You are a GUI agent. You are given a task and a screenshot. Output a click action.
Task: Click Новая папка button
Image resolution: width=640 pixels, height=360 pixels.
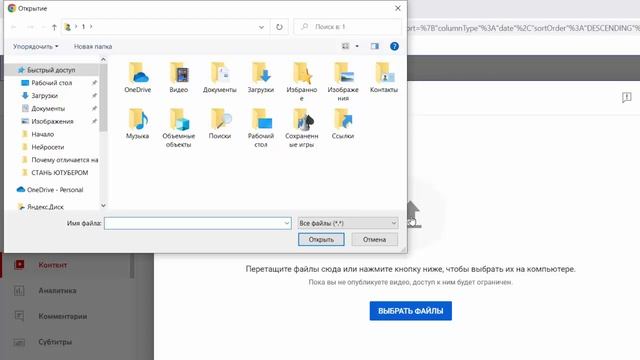tap(93, 47)
